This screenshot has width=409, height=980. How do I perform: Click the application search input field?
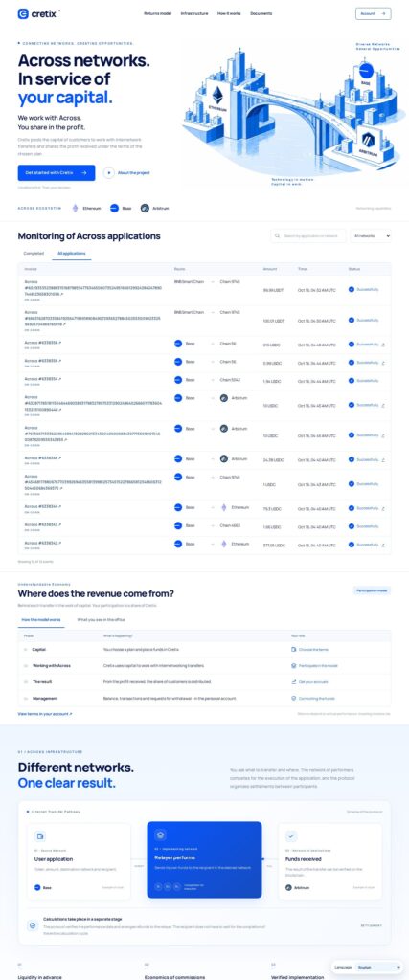coord(307,236)
